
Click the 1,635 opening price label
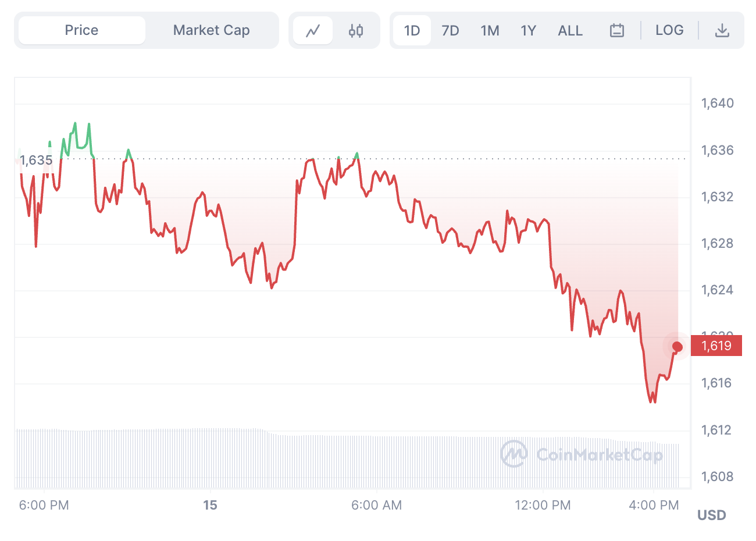[36, 160]
